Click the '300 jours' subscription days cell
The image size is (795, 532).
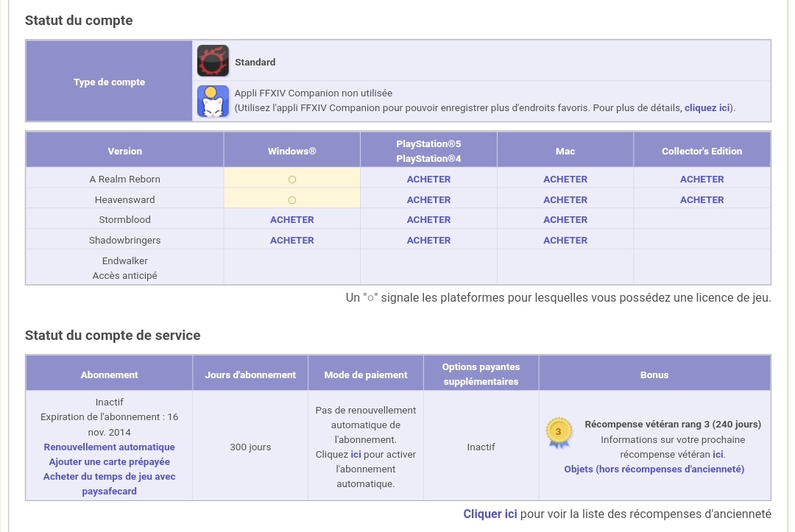[250, 447]
